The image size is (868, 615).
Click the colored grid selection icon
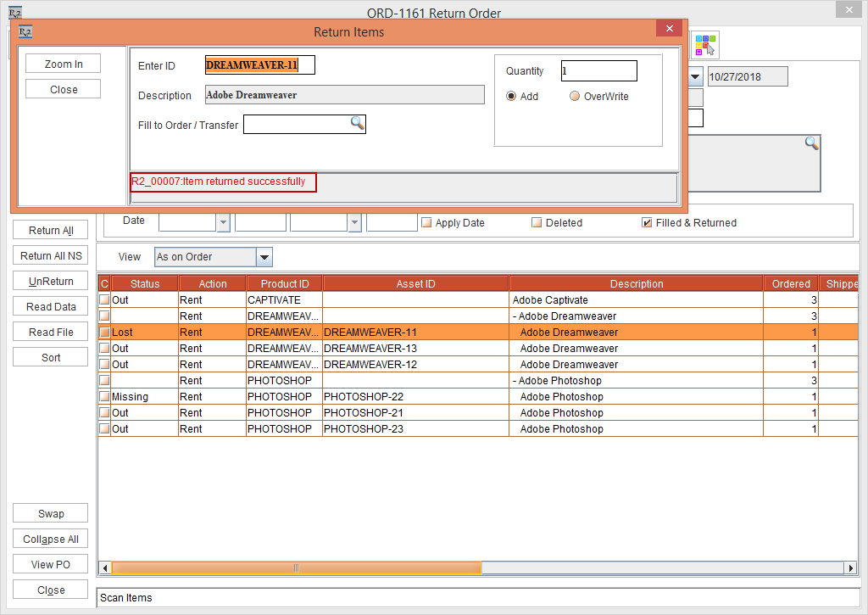click(704, 43)
